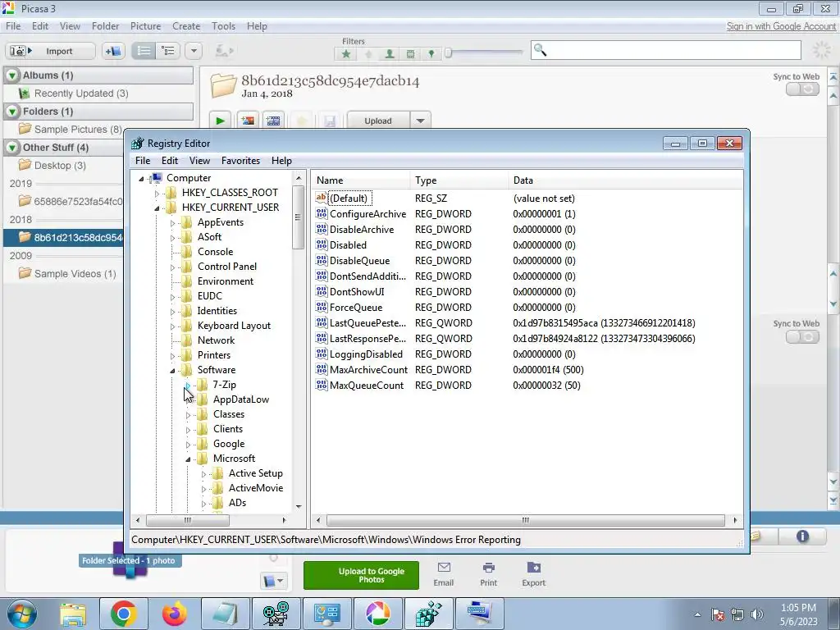Click Registry Editor taskbar icon
Viewport: 840px width, 630px height.
tap(428, 614)
